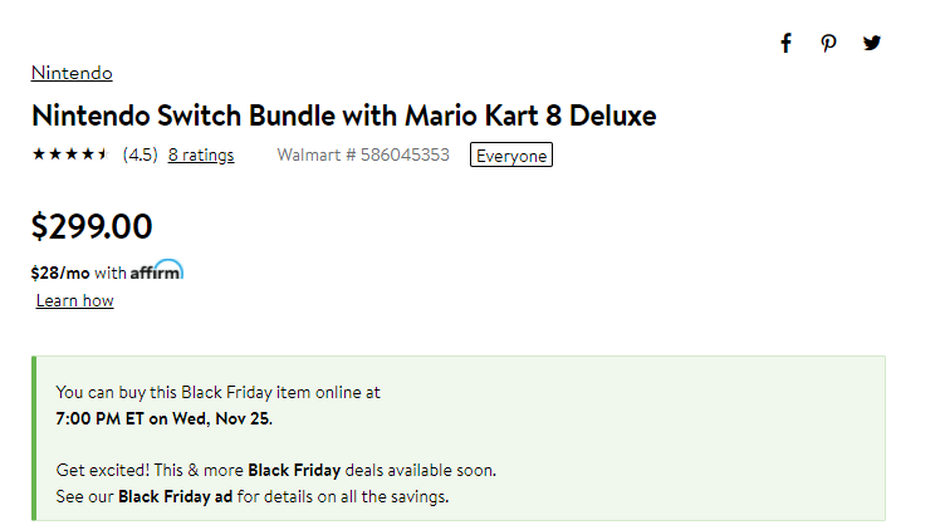
Task: Click the bold Black Friday deals text
Action: 294,470
